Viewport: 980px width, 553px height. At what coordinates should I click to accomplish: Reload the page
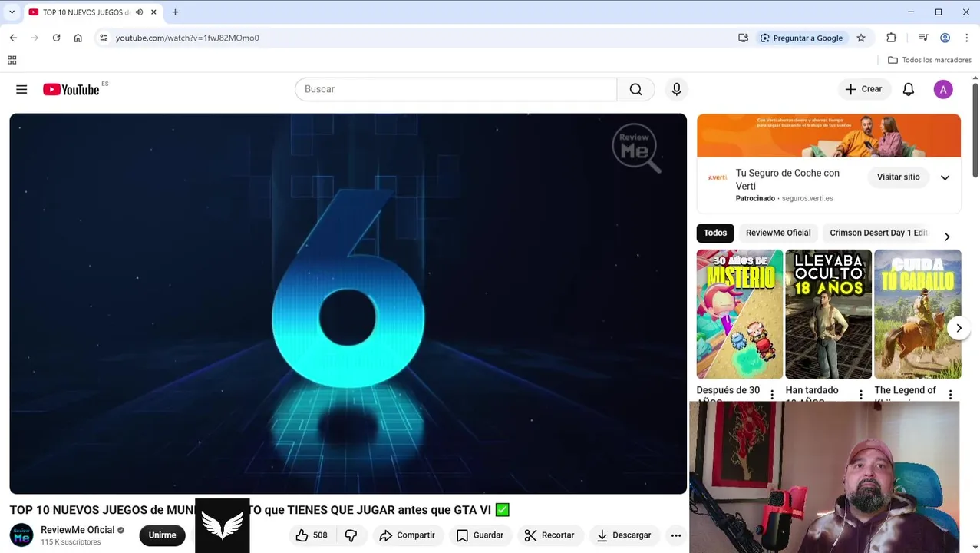coord(56,38)
